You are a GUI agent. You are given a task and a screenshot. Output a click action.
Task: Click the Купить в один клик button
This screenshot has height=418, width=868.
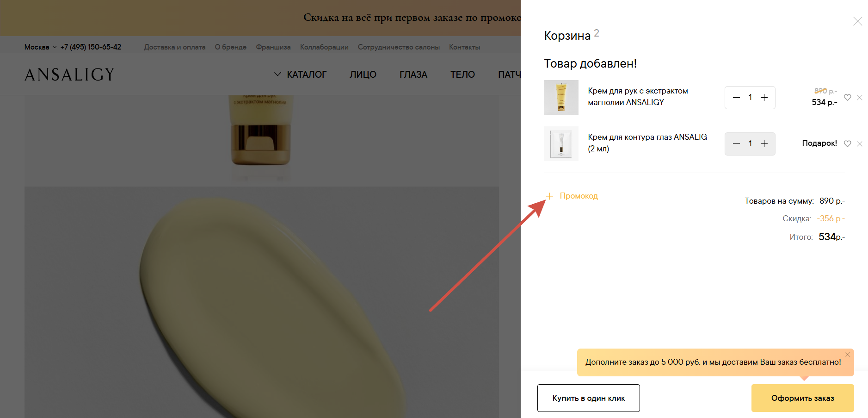[x=588, y=398]
